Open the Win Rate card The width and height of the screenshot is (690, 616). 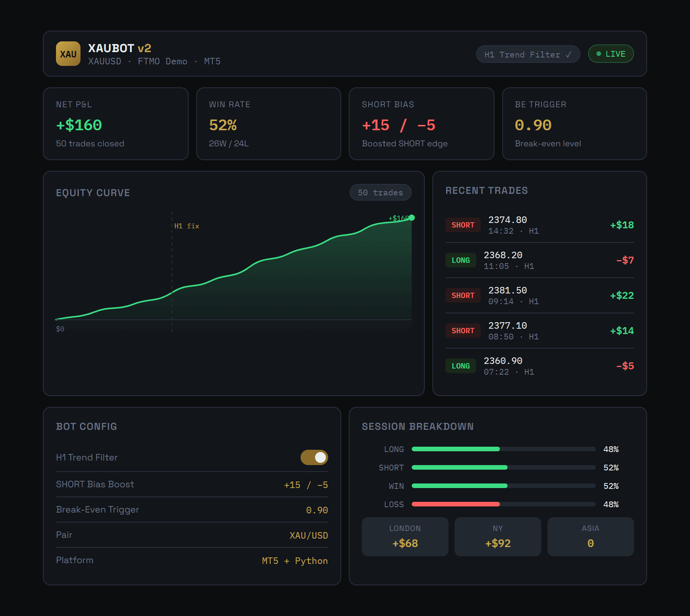point(269,124)
